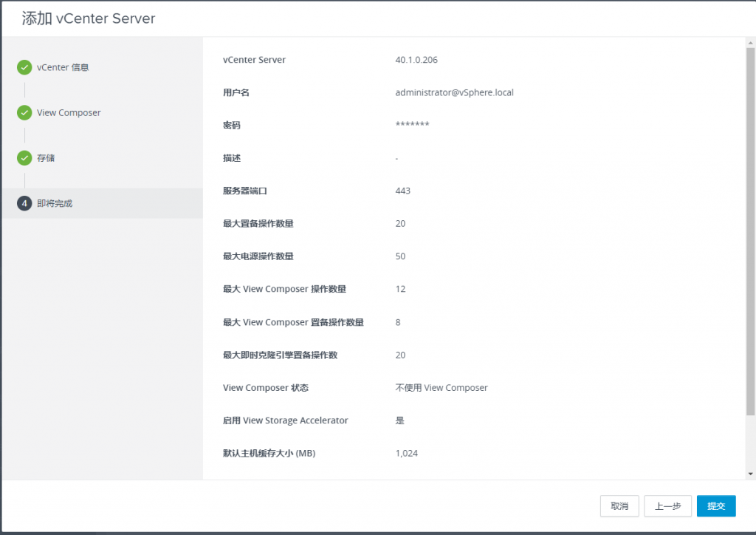Click the administrator@vSphere.local username value
Image resolution: width=756 pixels, height=535 pixels.
click(x=455, y=92)
